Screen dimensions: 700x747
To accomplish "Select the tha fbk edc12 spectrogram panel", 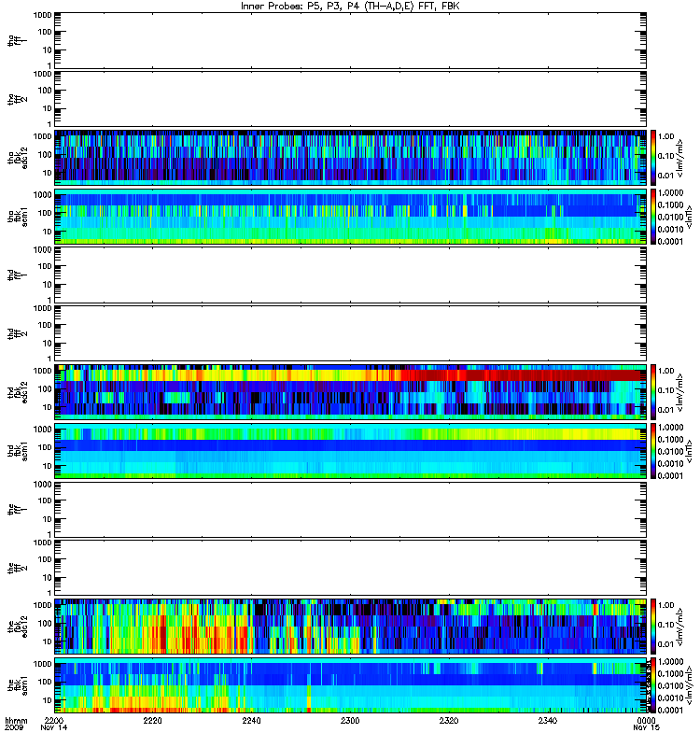I will click(x=351, y=157).
